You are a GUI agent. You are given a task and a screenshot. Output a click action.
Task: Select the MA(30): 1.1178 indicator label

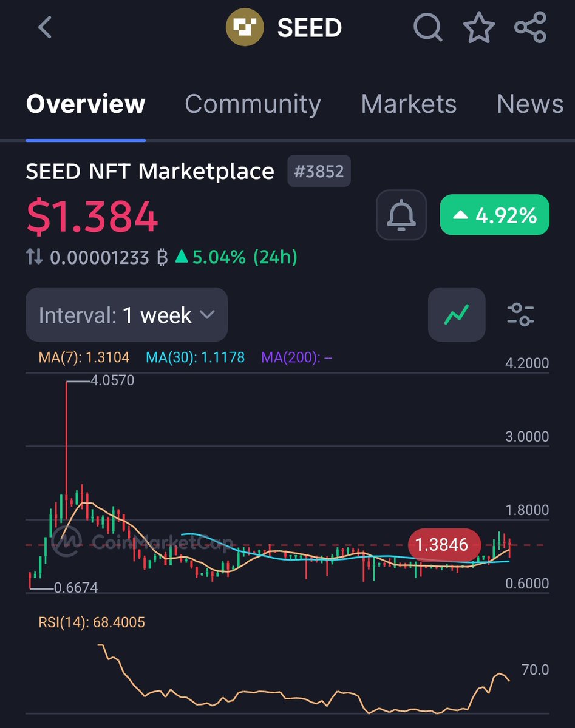coord(196,357)
